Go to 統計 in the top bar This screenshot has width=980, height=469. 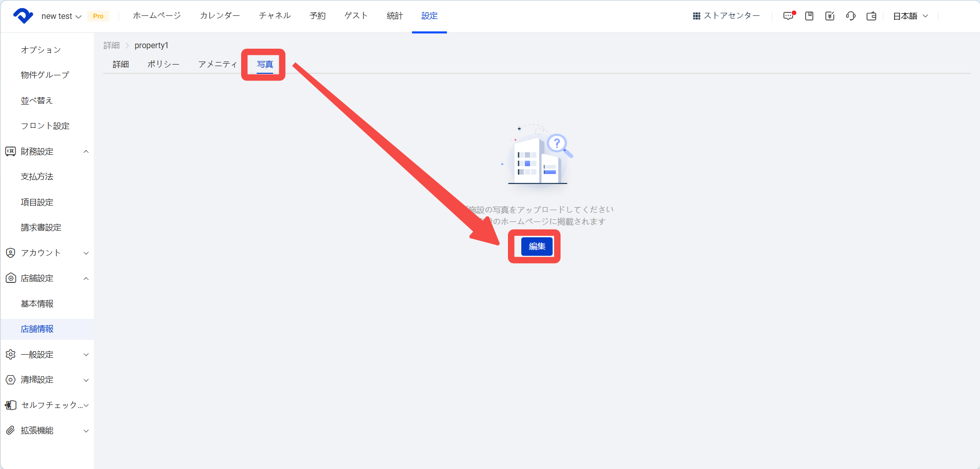coord(395,16)
